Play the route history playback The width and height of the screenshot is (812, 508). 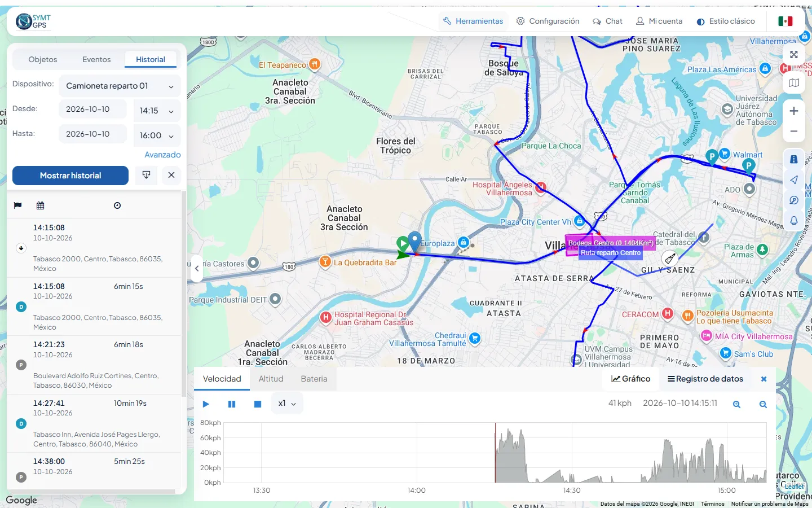[206, 404]
